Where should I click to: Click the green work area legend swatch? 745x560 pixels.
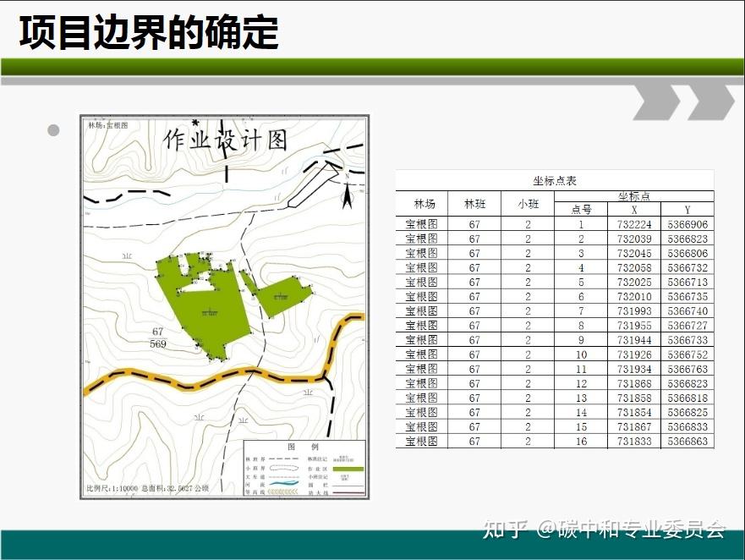(x=348, y=469)
